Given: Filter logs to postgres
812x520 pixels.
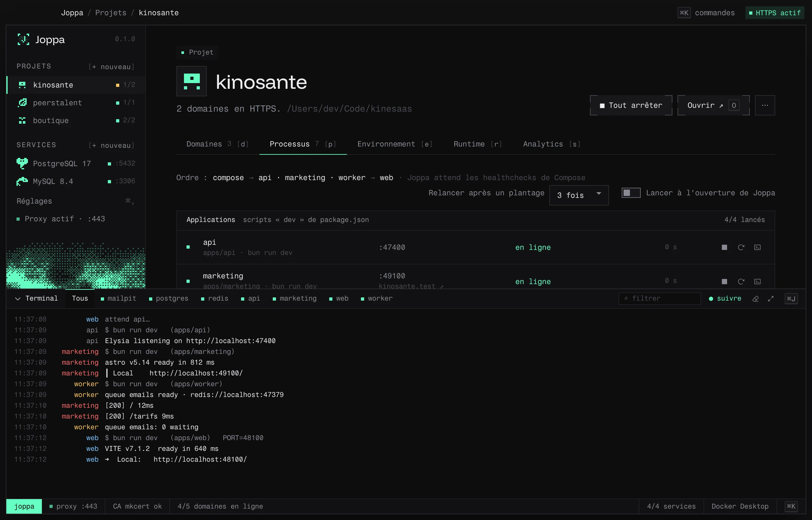Looking at the screenshot, I should tap(168, 298).
